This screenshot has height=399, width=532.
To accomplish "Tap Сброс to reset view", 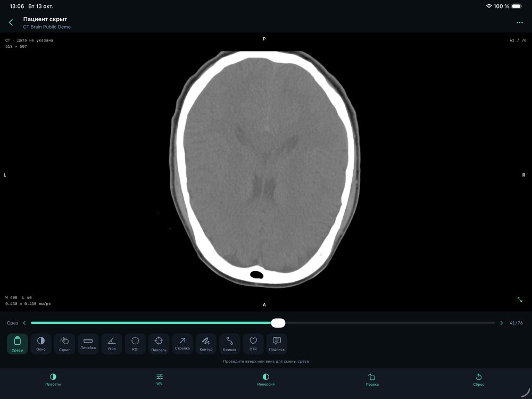I will coord(478,380).
